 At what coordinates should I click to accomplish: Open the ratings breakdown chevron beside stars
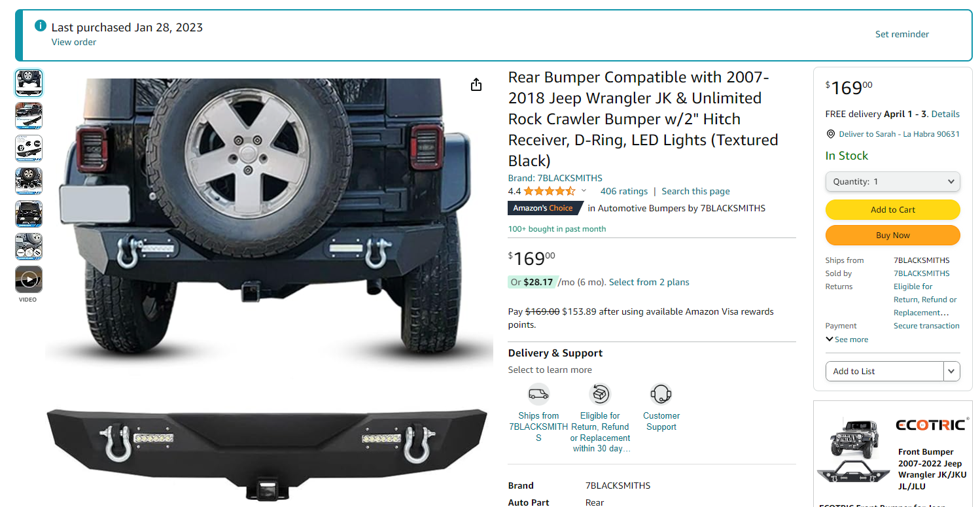tap(584, 191)
